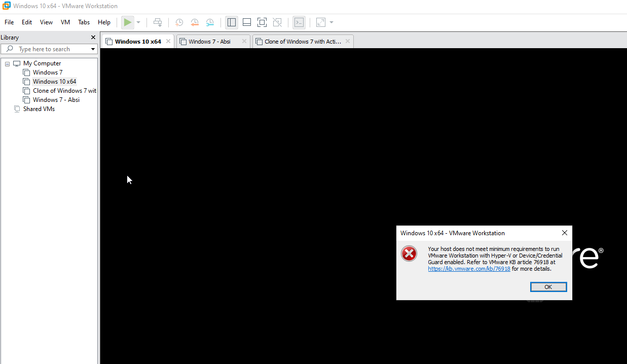Close the Library panel
Viewport: 627px width, 364px height.
[93, 38]
